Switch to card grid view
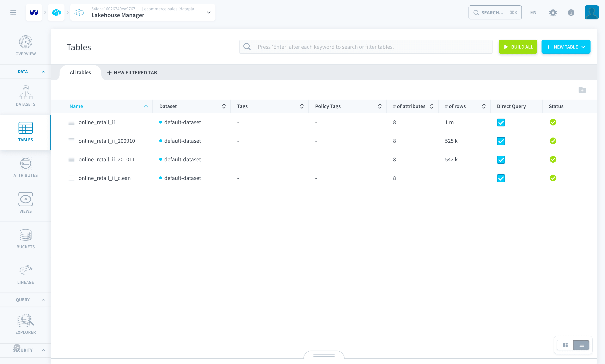Image resolution: width=605 pixels, height=364 pixels. click(x=565, y=345)
